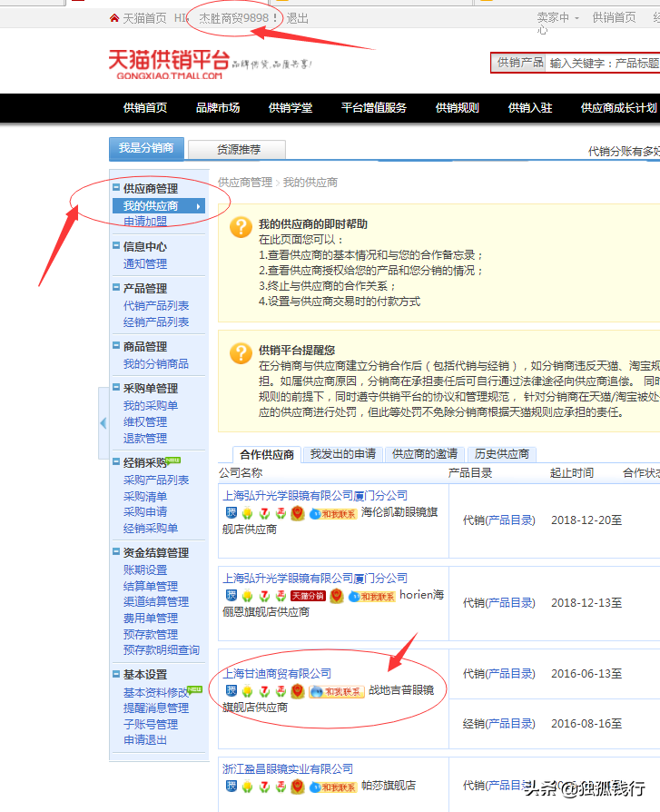Click the search keyword input field
Viewport: 660px width, 812px height.
[603, 64]
